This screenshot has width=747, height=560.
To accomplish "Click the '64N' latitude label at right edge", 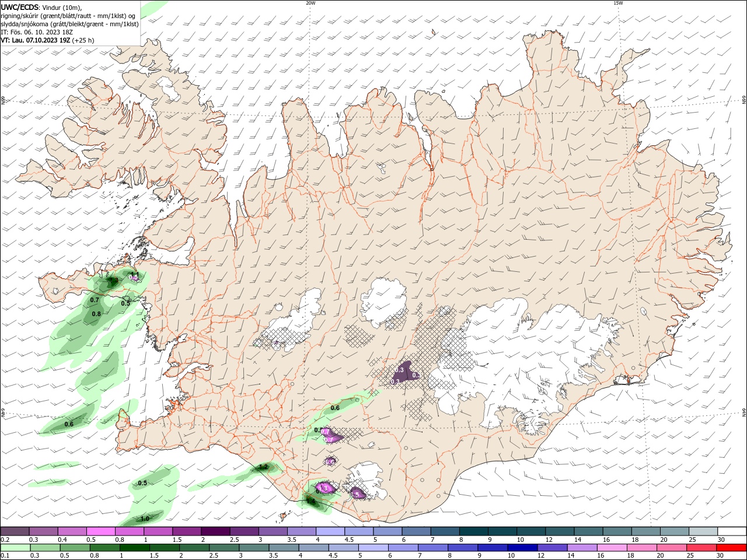I will pyautogui.click(x=743, y=412).
